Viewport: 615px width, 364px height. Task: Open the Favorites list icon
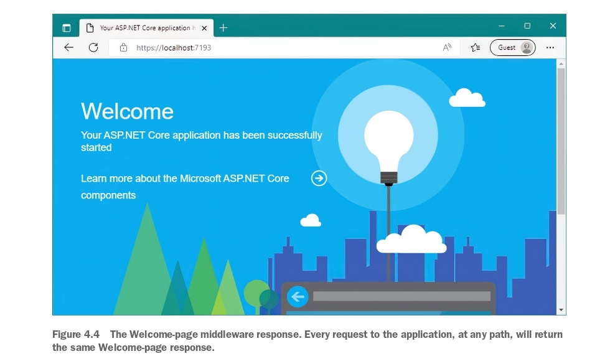point(476,47)
